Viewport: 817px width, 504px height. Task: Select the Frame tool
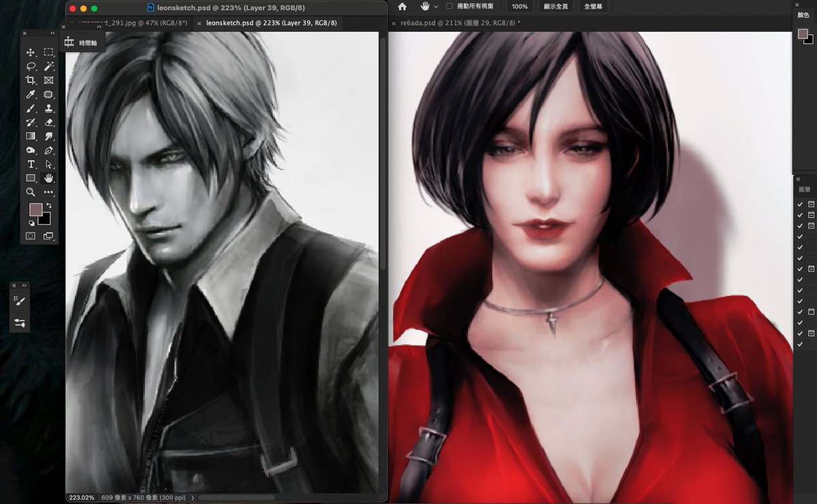[49, 80]
